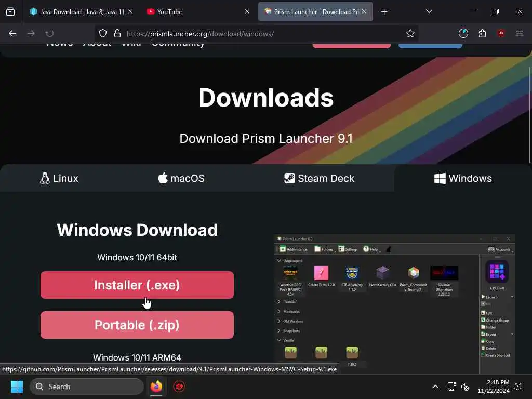The height and width of the screenshot is (399, 532).
Task: Open a new tab with the plus icon
Action: click(x=384, y=12)
